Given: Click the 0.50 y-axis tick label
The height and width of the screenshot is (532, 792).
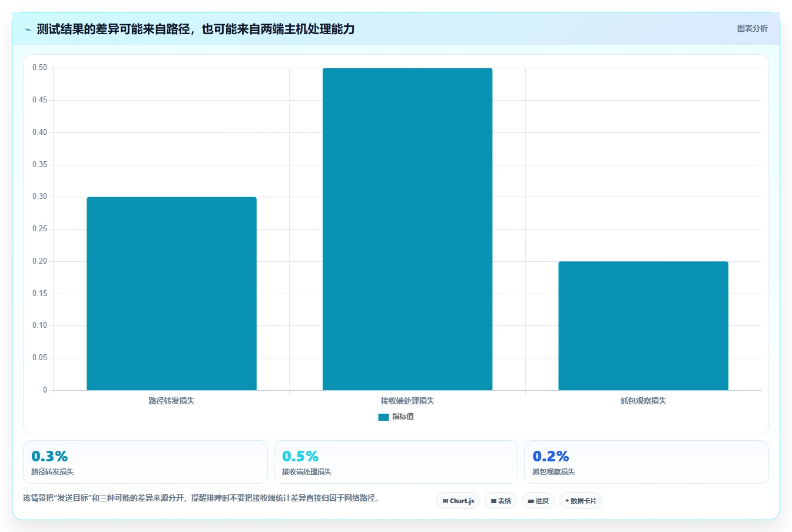Looking at the screenshot, I should (39, 68).
